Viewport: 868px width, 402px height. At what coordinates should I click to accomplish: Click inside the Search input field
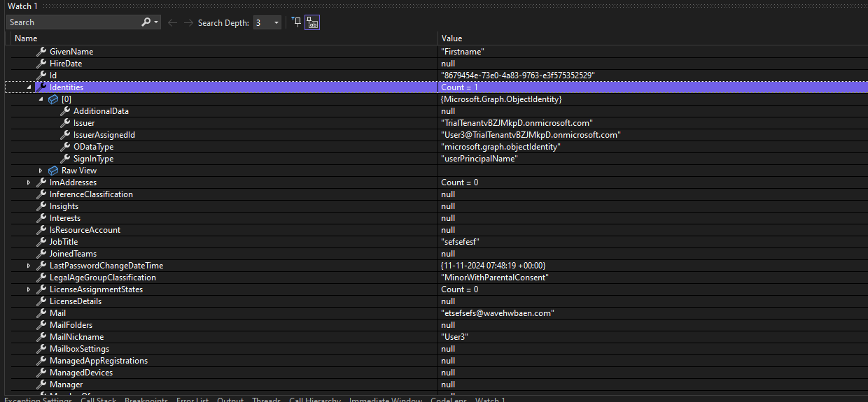(73, 22)
